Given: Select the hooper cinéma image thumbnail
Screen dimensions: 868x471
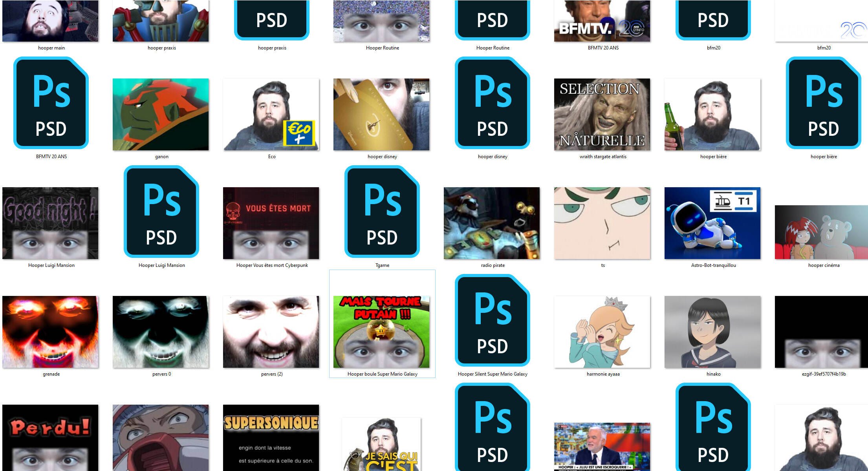Looking at the screenshot, I should pyautogui.click(x=822, y=232).
